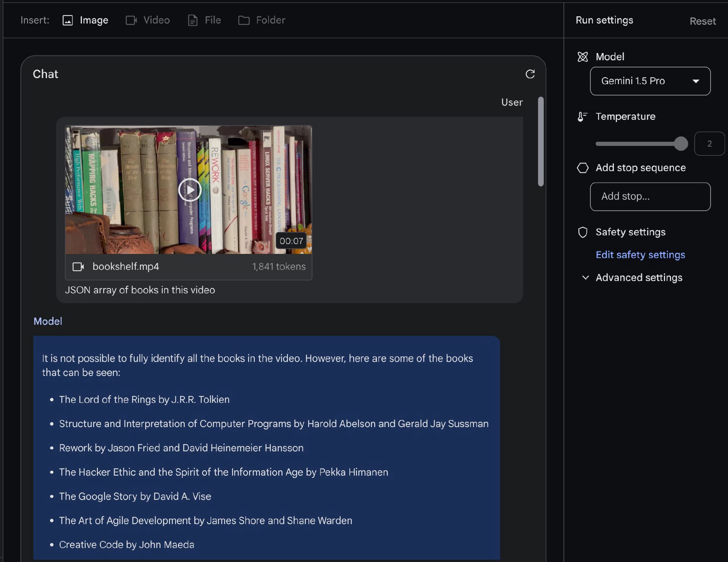Image resolution: width=728 pixels, height=562 pixels.
Task: Click the Insert Video camera icon
Action: [131, 20]
